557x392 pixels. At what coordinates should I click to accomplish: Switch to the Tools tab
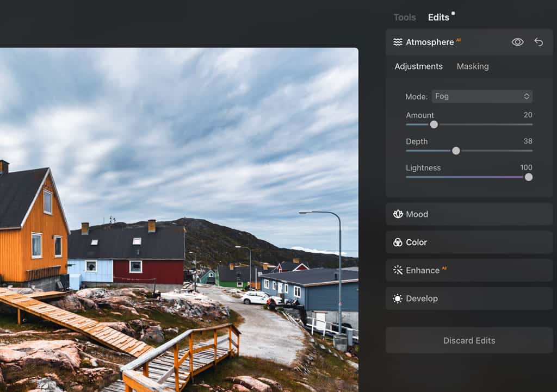click(404, 17)
